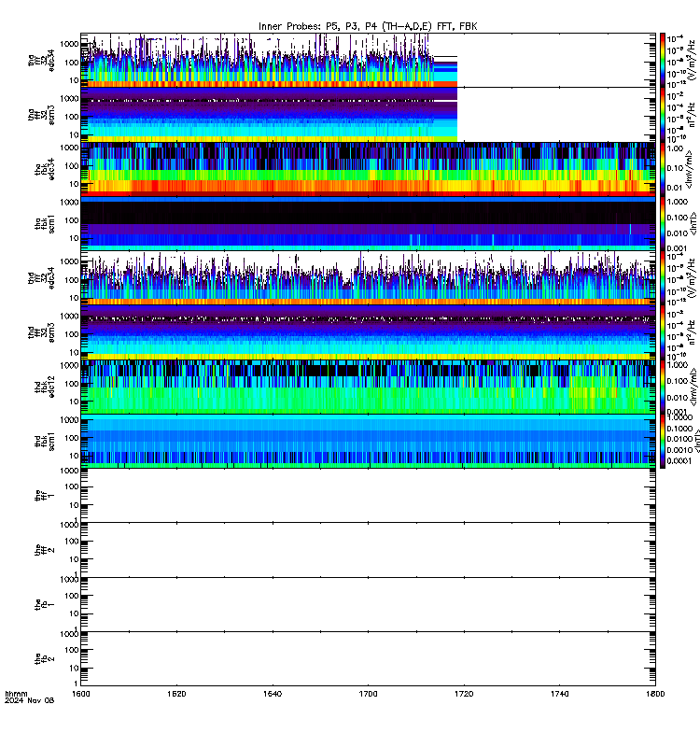Click the '0.10' color bar tick label

(675, 168)
